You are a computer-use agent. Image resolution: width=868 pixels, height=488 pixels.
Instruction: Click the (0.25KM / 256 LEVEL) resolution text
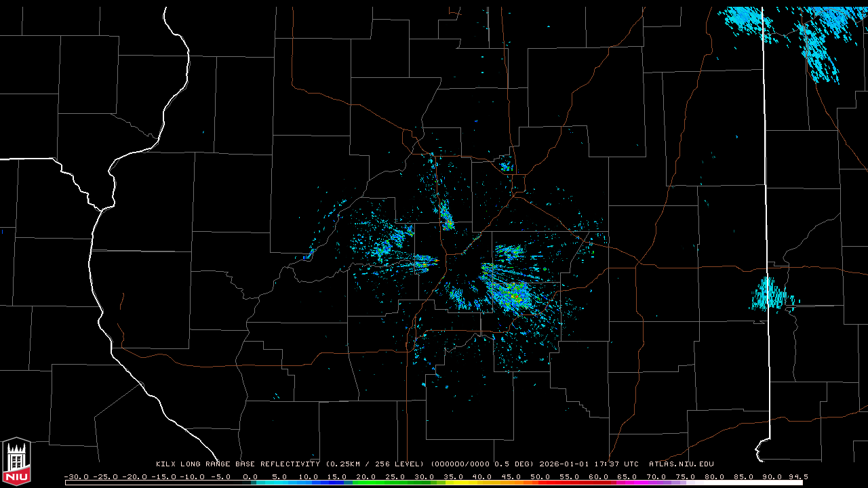click(374, 464)
